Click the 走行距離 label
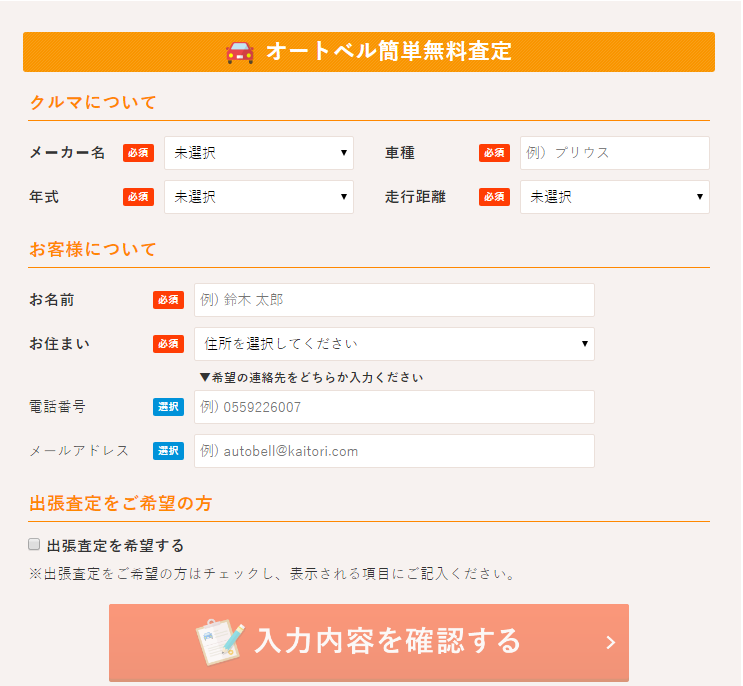The height and width of the screenshot is (686, 743). [415, 197]
